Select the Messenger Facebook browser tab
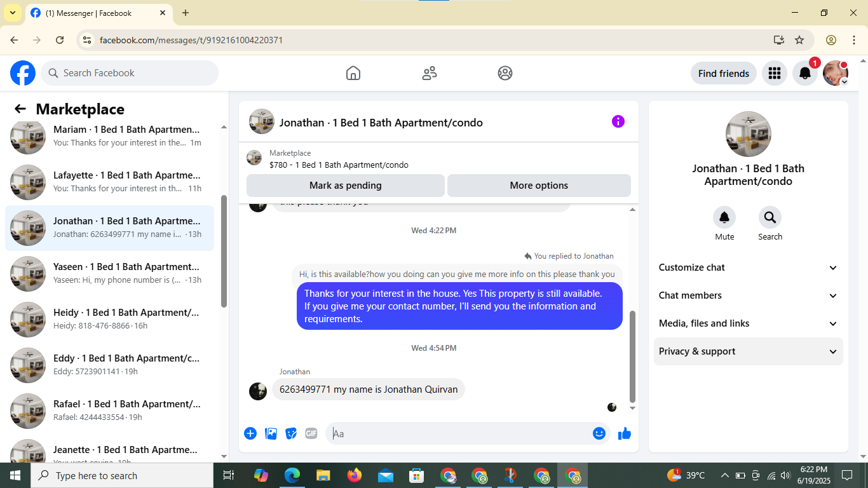Image resolution: width=868 pixels, height=488 pixels. (x=98, y=13)
